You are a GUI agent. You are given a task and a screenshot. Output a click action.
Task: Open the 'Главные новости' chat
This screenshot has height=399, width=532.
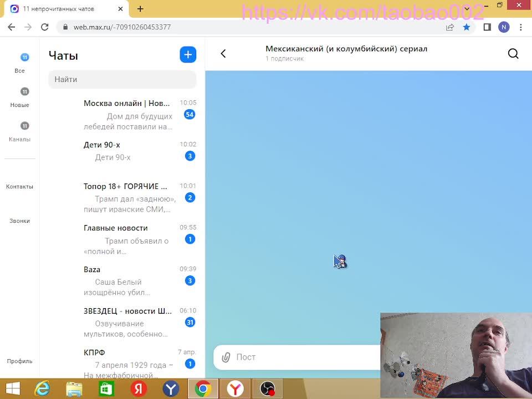coord(122,239)
